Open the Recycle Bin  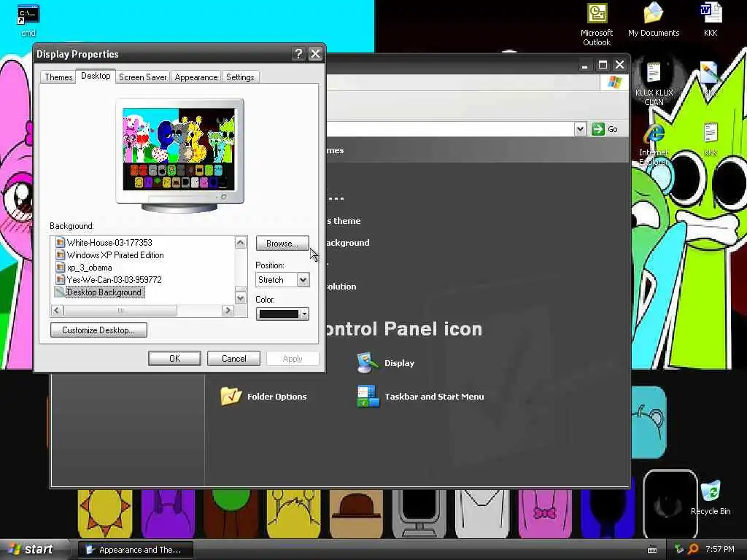click(x=711, y=497)
